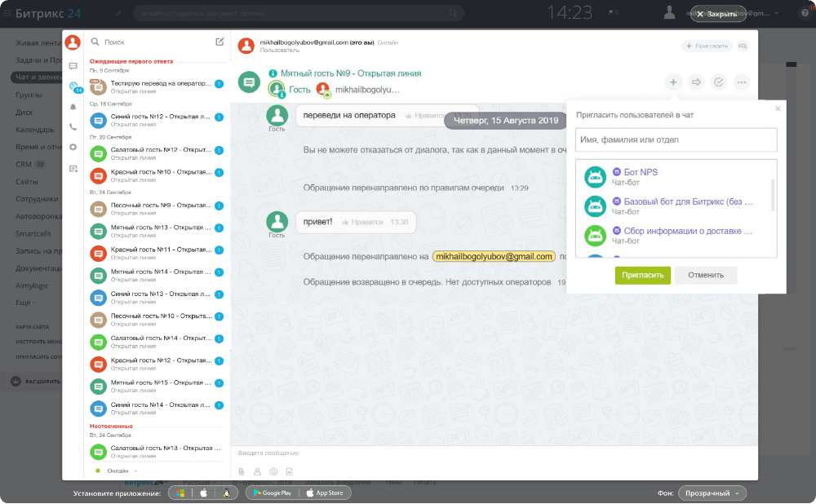
Task: Click the Гость participant link in header
Action: coord(299,90)
